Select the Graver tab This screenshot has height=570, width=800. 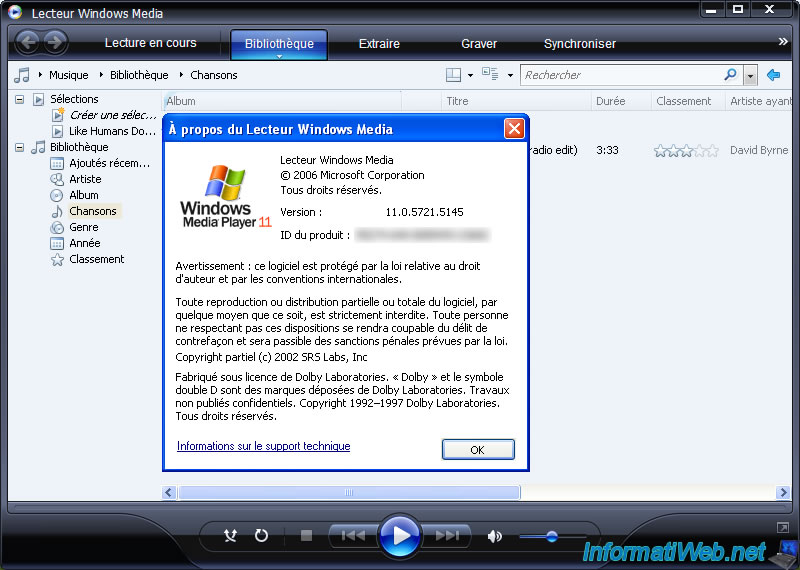[479, 44]
